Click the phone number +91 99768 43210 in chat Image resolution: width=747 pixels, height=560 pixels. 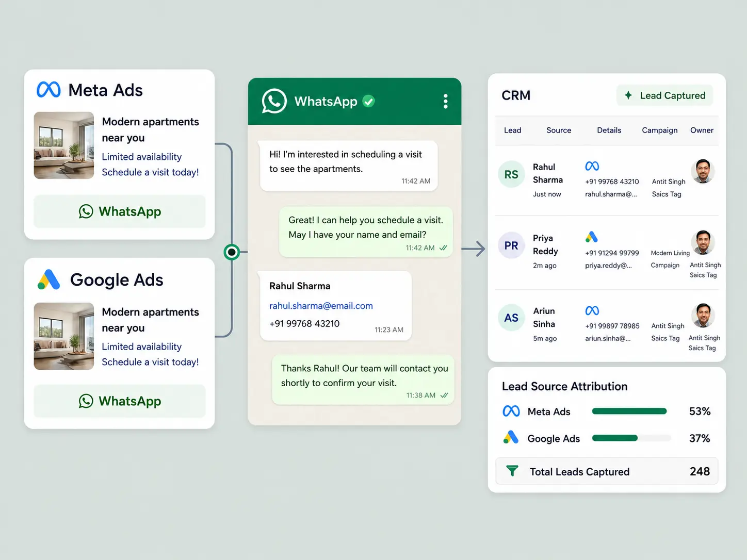304,323
